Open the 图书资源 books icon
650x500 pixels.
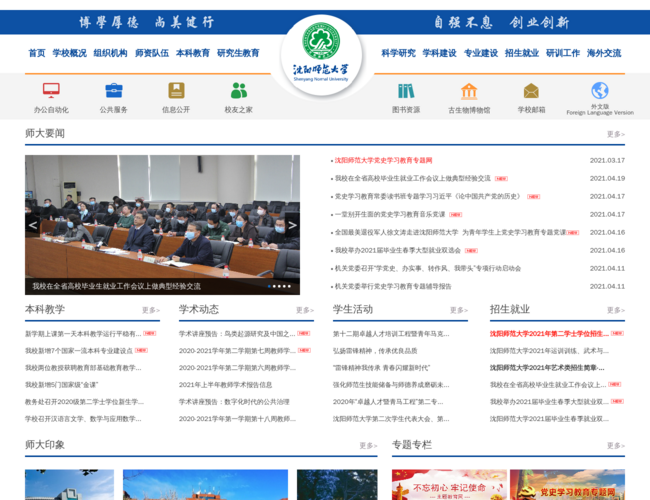(x=406, y=91)
